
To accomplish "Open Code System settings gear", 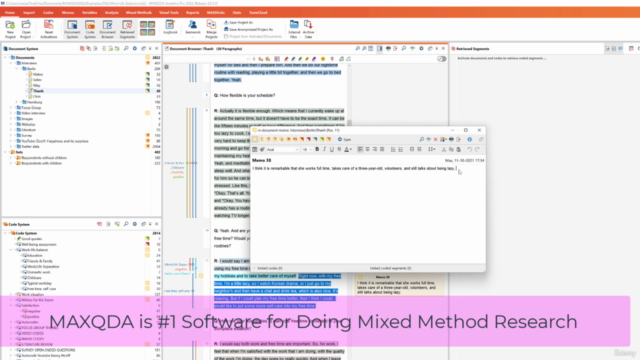I will (135, 224).
